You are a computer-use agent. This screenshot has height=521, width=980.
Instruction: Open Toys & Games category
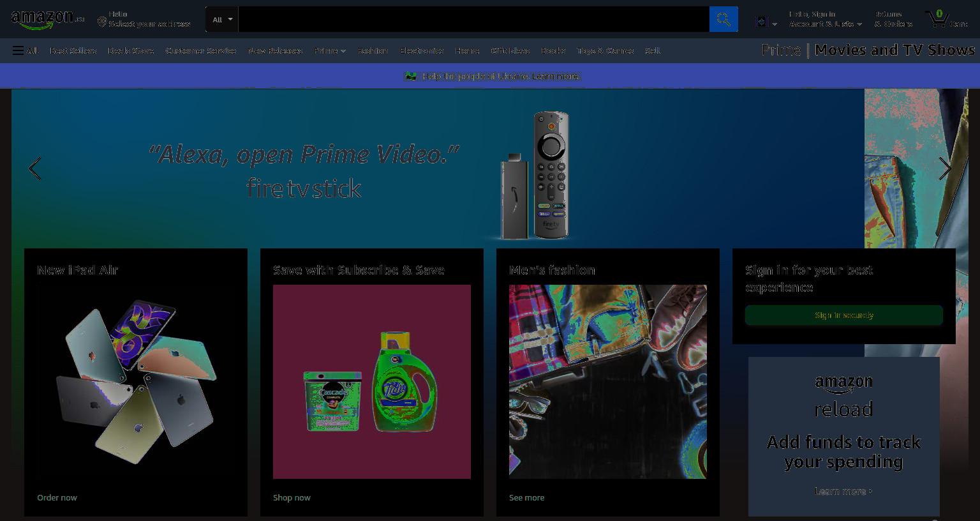pos(605,50)
